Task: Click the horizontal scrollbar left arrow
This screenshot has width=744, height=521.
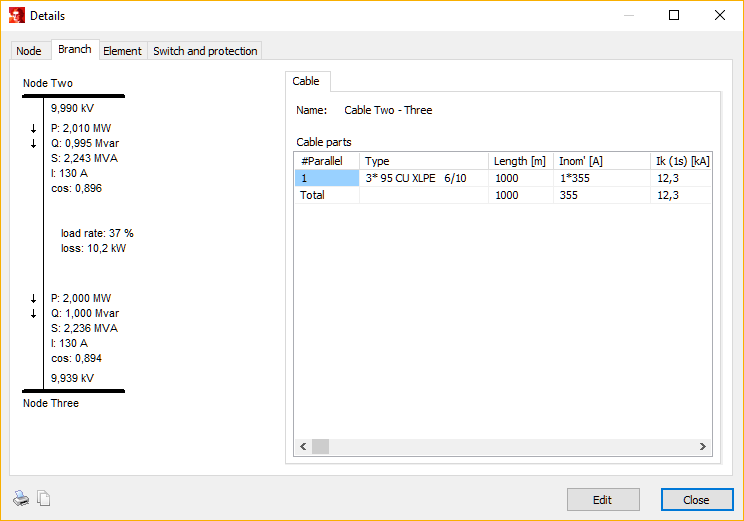Action: click(303, 447)
